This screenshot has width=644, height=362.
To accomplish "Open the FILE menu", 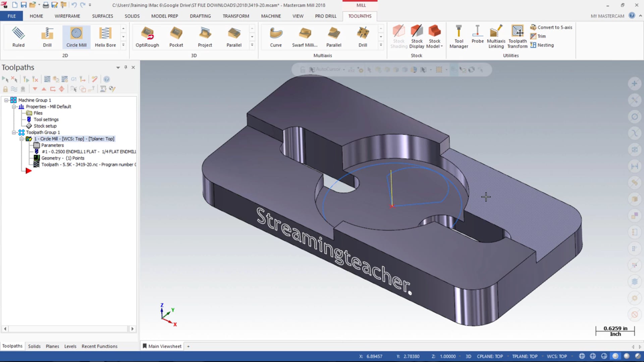I will [x=11, y=16].
